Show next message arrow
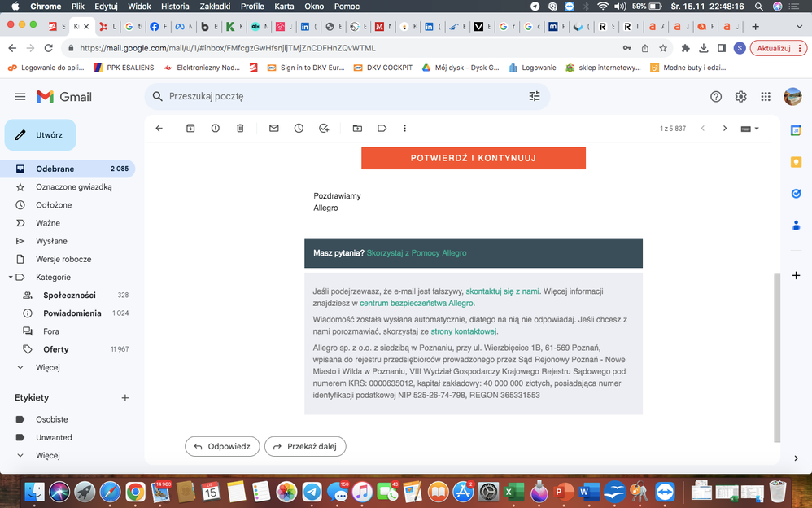Screen dimensions: 812x508 (x=725, y=128)
